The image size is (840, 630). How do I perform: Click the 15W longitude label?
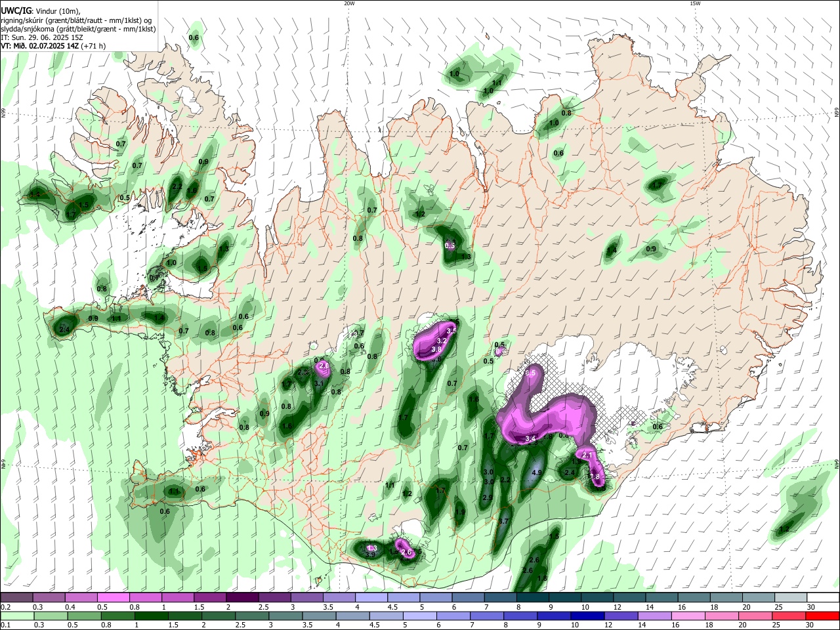coord(695,3)
